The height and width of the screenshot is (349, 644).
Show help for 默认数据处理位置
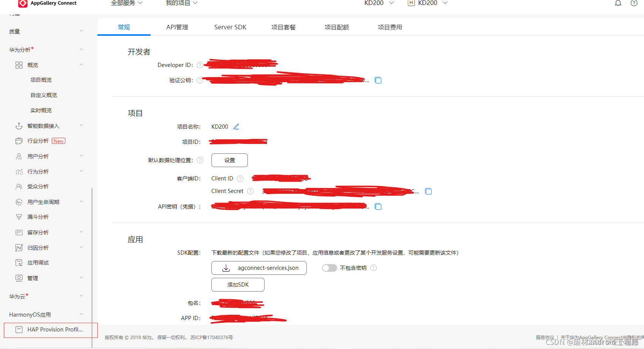[x=200, y=160]
